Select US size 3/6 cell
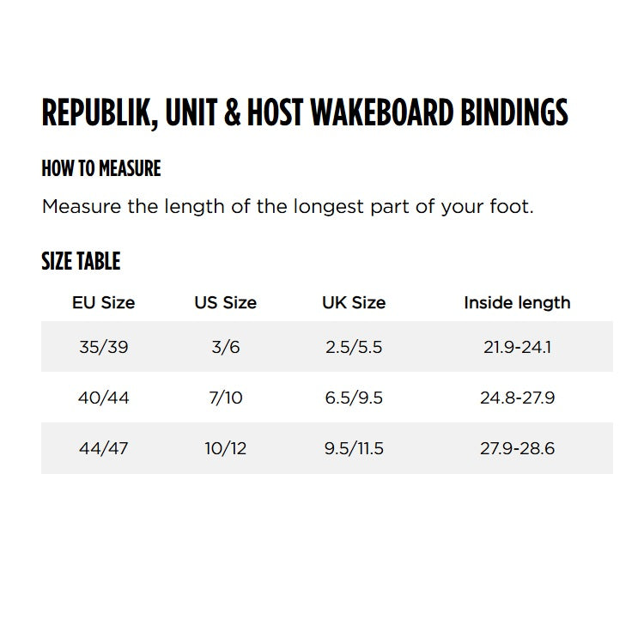 tap(226, 347)
